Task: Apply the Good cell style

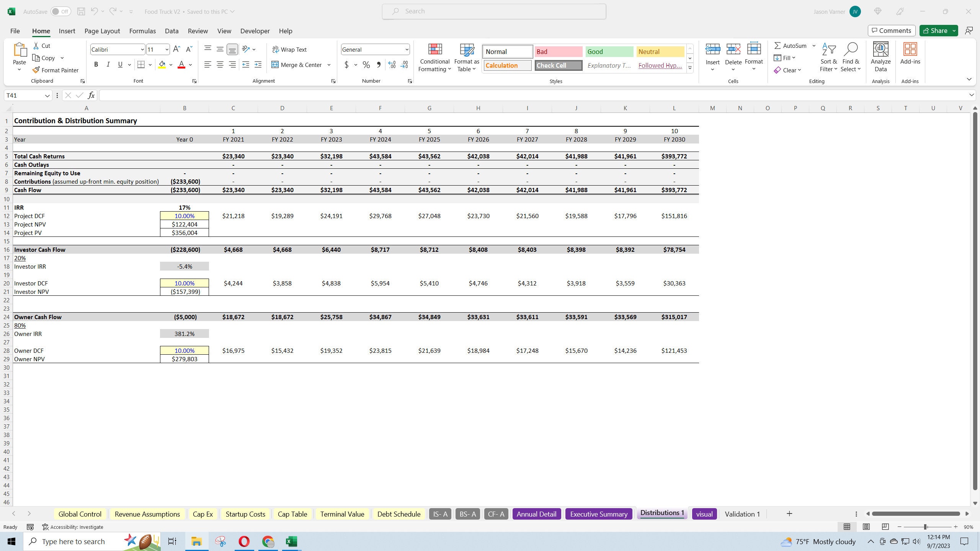Action: click(x=609, y=52)
